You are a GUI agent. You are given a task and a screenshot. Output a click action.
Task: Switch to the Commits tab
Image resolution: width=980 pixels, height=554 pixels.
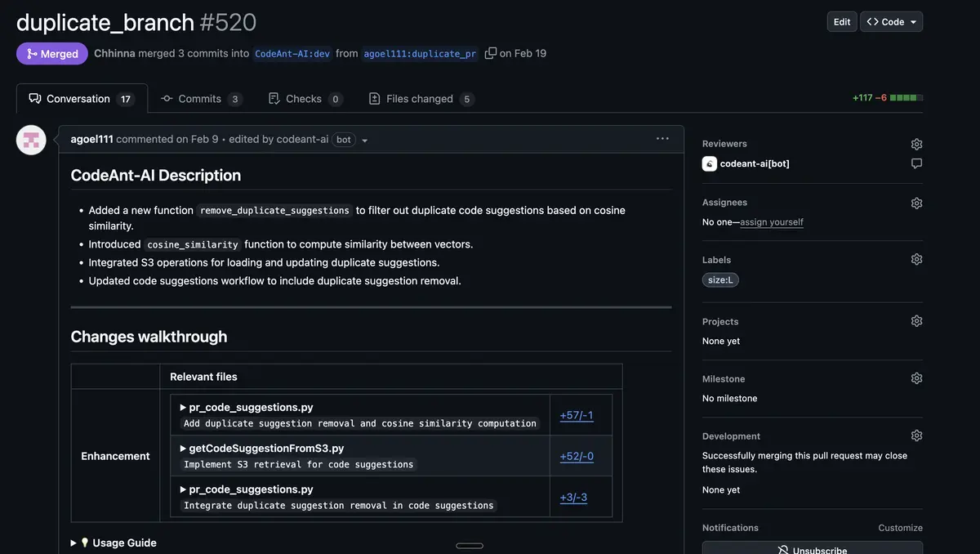[201, 98]
